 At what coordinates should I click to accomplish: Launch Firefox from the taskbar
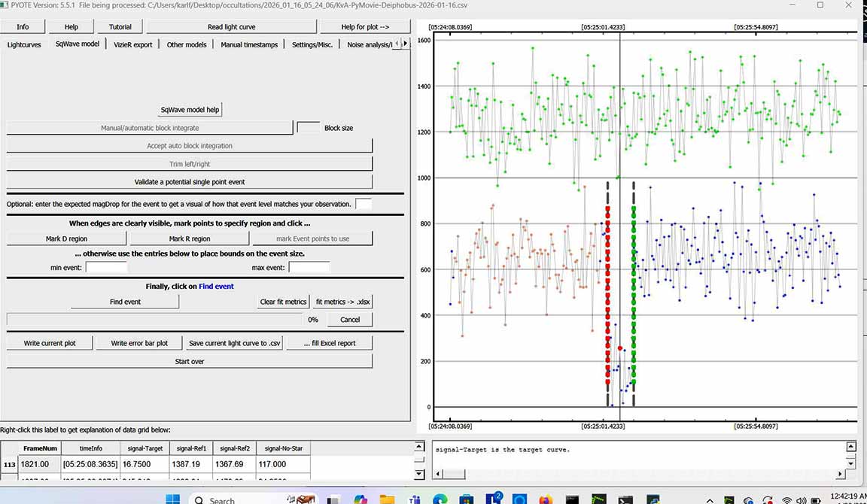coord(546,499)
